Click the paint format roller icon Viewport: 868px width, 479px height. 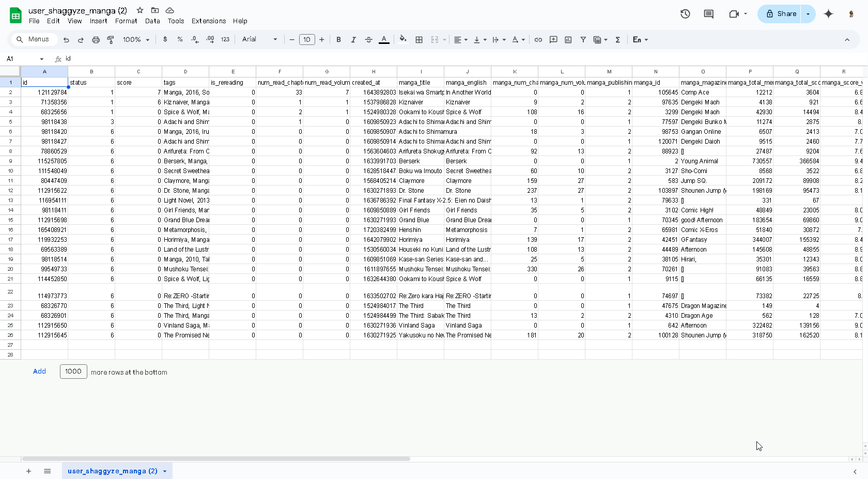click(111, 40)
